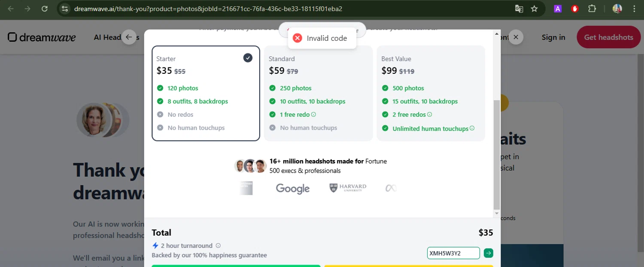Click the 'Total' label

click(x=161, y=233)
